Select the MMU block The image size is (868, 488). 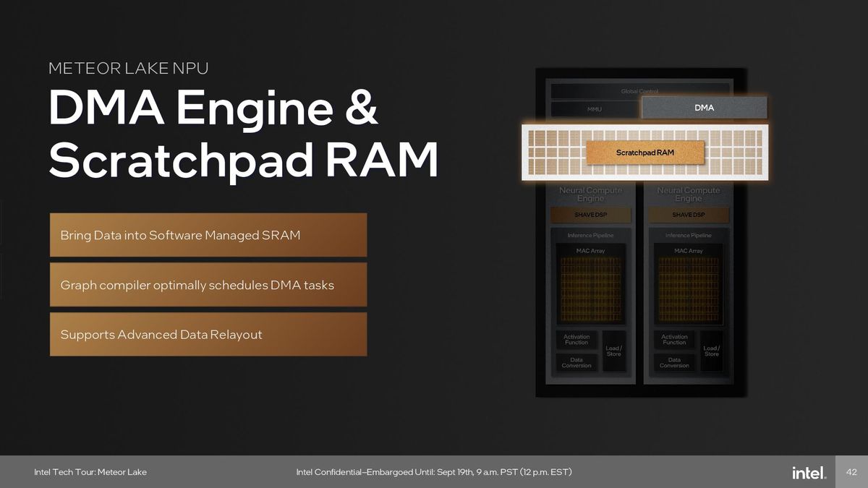click(x=594, y=109)
